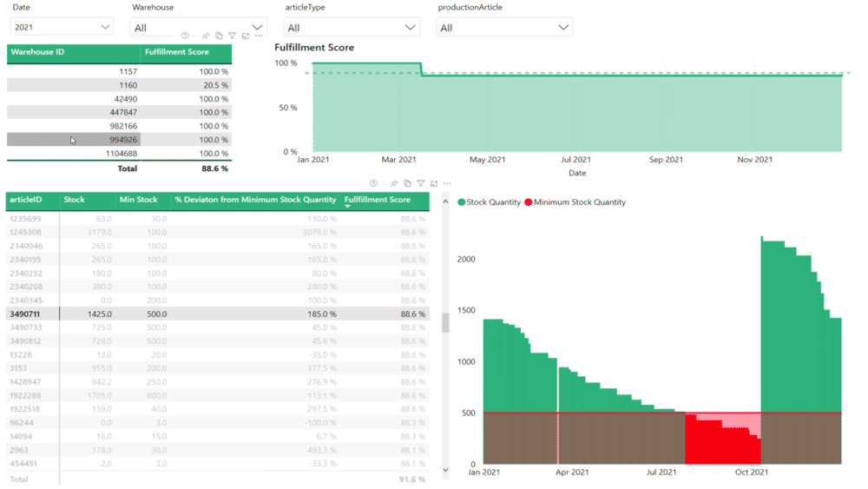Select warehouse row 42490
The height and width of the screenshot is (489, 868).
pos(119,98)
